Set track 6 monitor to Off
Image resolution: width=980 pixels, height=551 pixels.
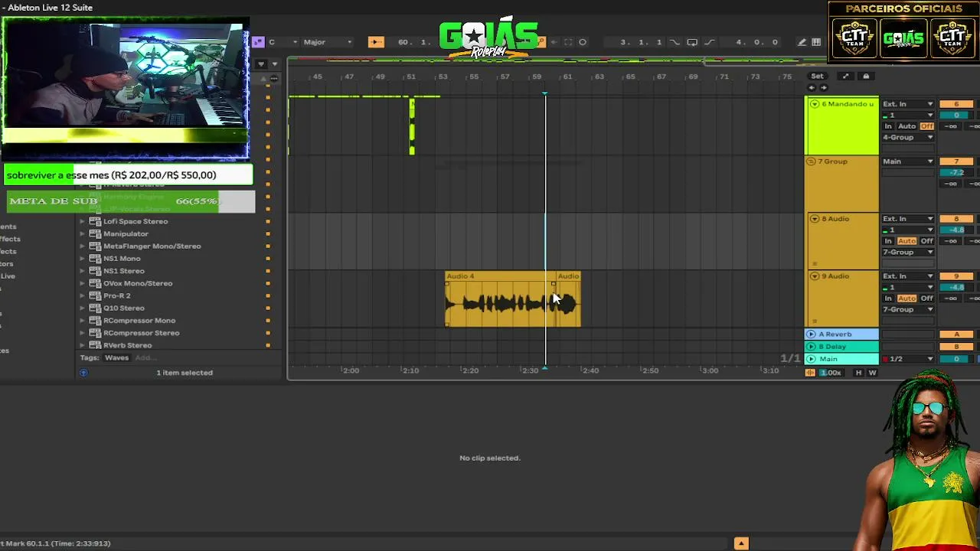[x=927, y=126]
